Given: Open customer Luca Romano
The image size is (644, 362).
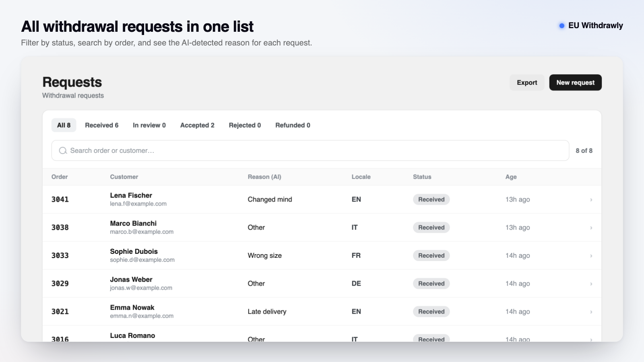Looking at the screenshot, I should point(132,335).
